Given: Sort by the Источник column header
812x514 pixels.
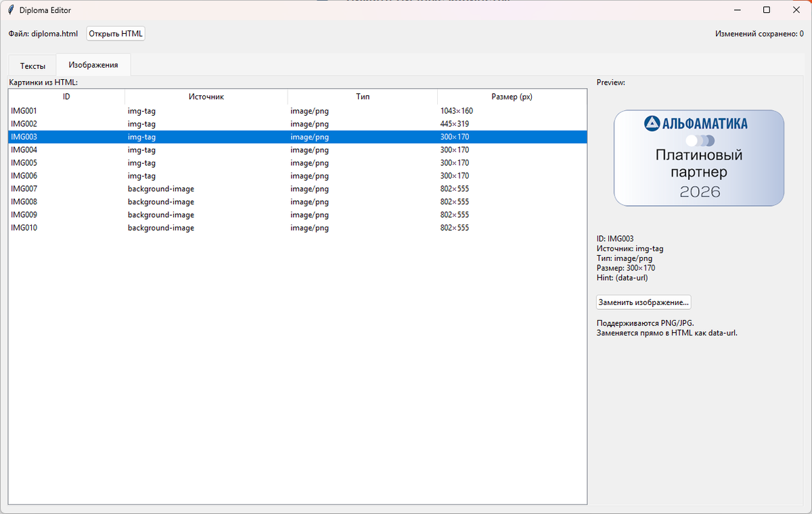Looking at the screenshot, I should pos(206,97).
